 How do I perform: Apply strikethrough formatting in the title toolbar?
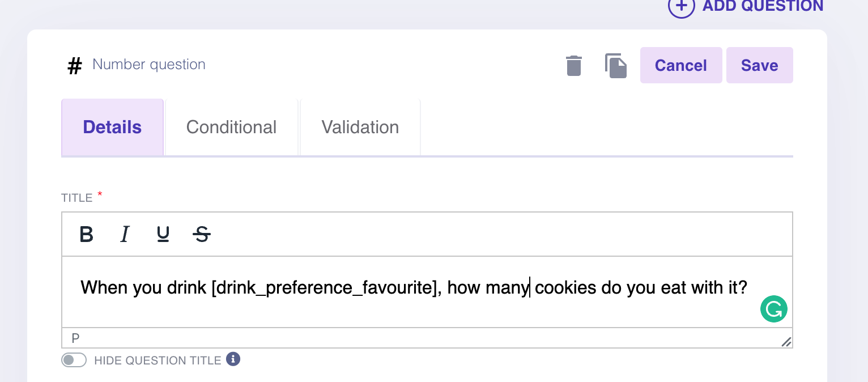pyautogui.click(x=202, y=234)
